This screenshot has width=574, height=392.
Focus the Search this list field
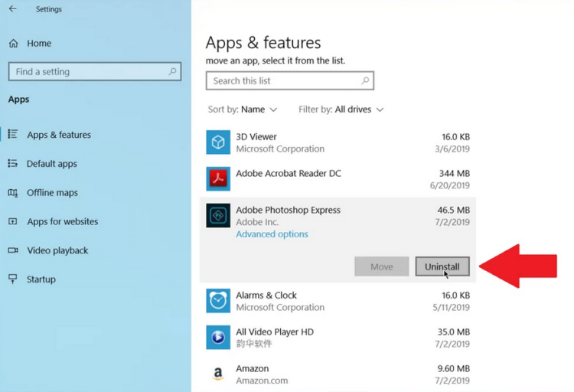[290, 80]
